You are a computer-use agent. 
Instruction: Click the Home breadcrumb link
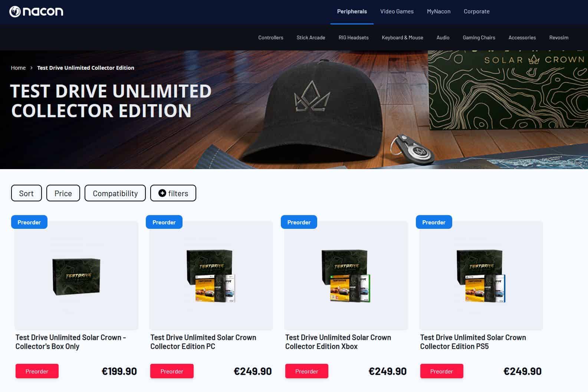coord(18,68)
